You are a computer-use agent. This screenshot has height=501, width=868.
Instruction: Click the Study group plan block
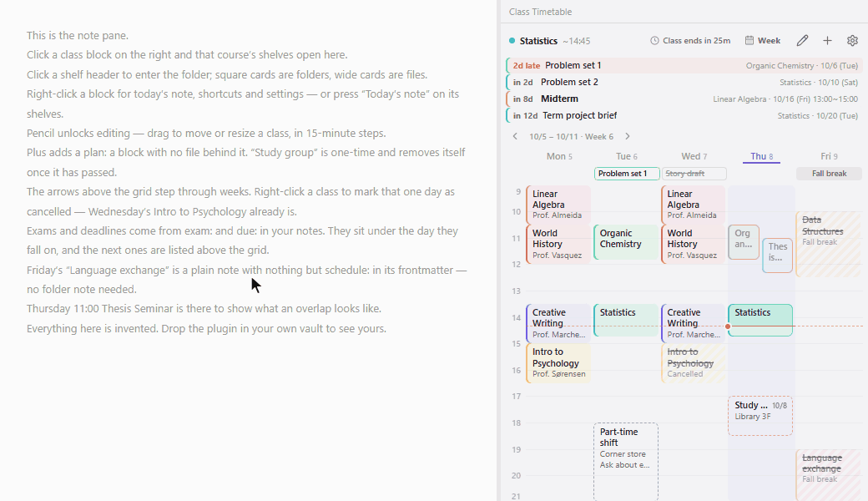[x=760, y=416]
